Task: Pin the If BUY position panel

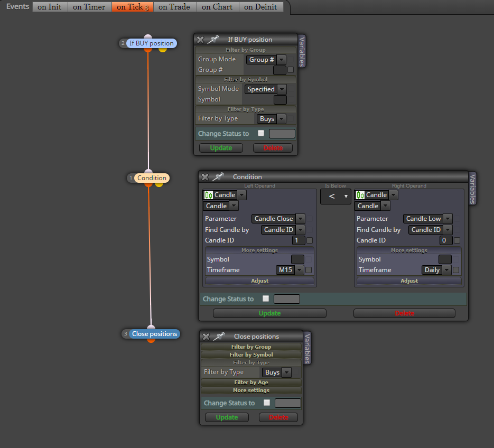Action: (214, 40)
